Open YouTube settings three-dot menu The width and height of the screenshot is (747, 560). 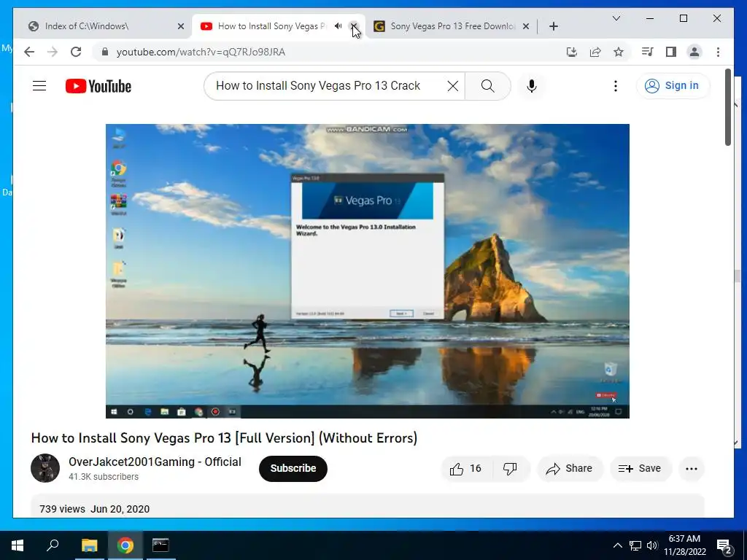coord(616,86)
